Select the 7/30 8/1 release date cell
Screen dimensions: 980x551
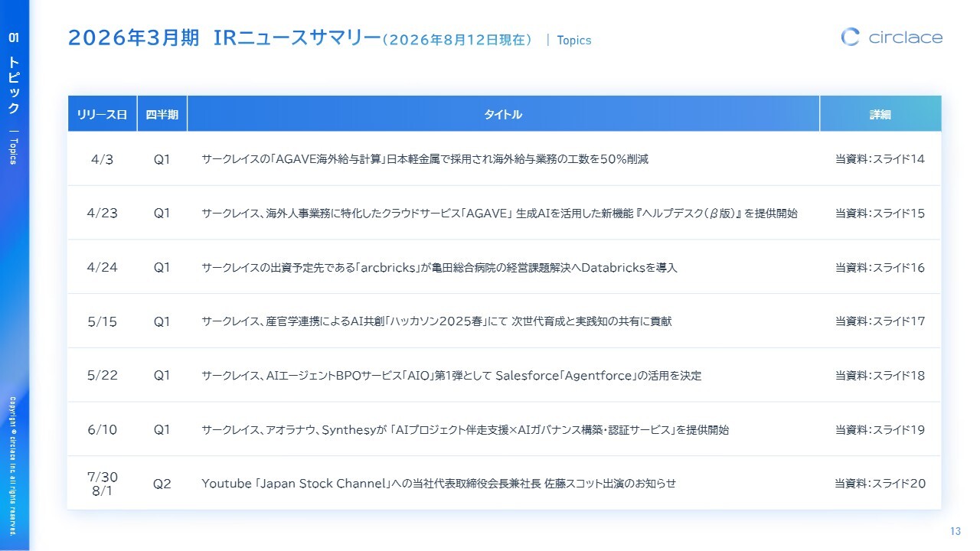(102, 484)
